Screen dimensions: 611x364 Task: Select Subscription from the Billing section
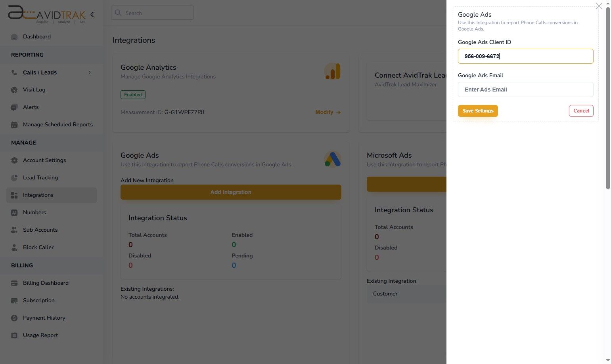(x=38, y=300)
